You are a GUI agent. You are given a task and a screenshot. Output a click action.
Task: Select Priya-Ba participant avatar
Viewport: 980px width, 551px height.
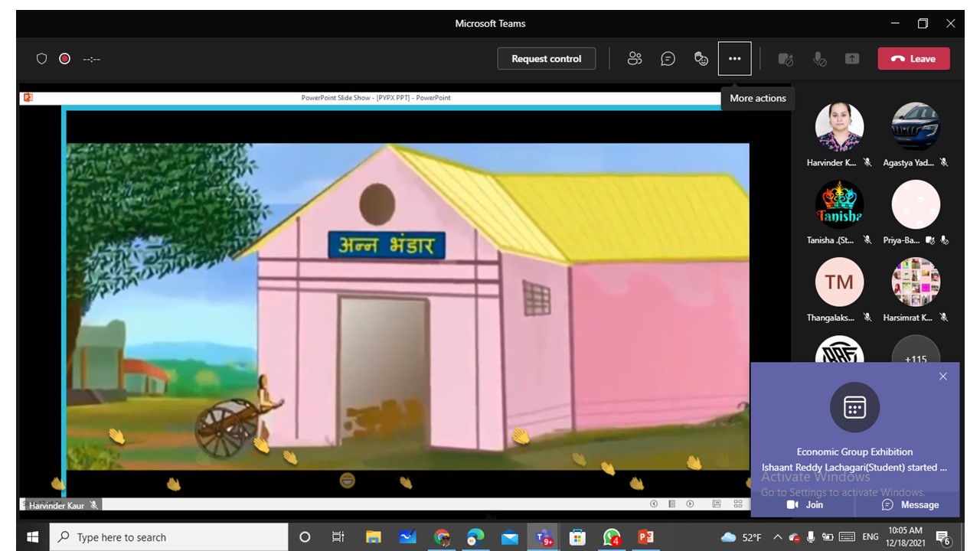[x=916, y=204]
